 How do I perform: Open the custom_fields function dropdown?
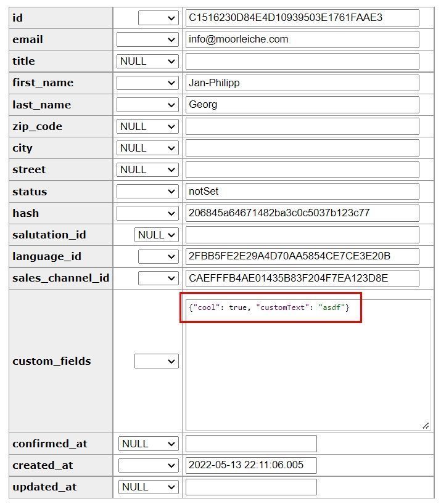(x=156, y=361)
